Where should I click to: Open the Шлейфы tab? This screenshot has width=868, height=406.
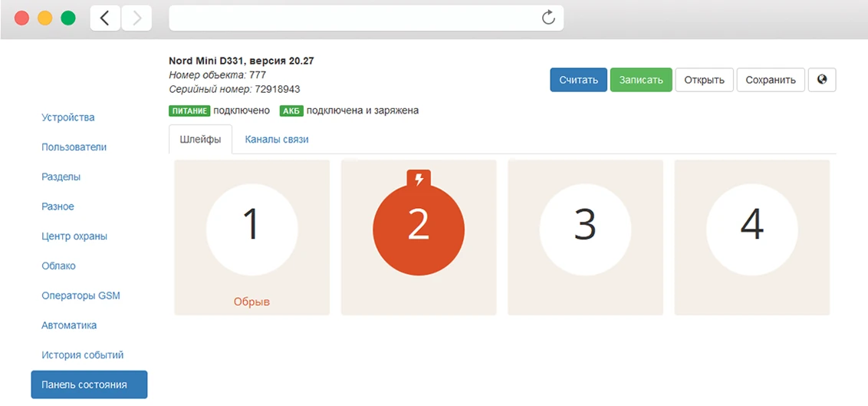200,140
